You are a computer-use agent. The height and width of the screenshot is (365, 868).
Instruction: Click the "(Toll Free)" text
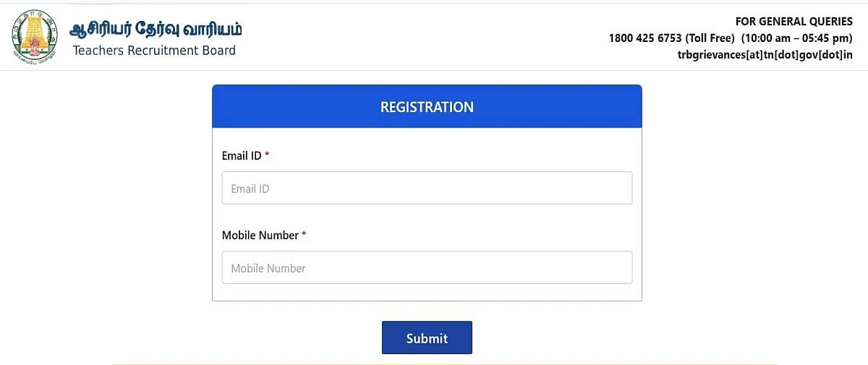click(x=710, y=38)
